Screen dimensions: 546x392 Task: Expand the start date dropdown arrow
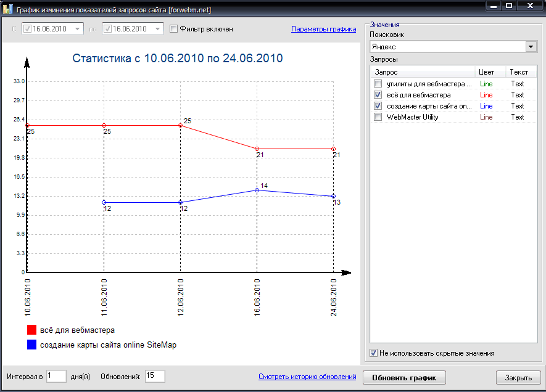tap(77, 29)
